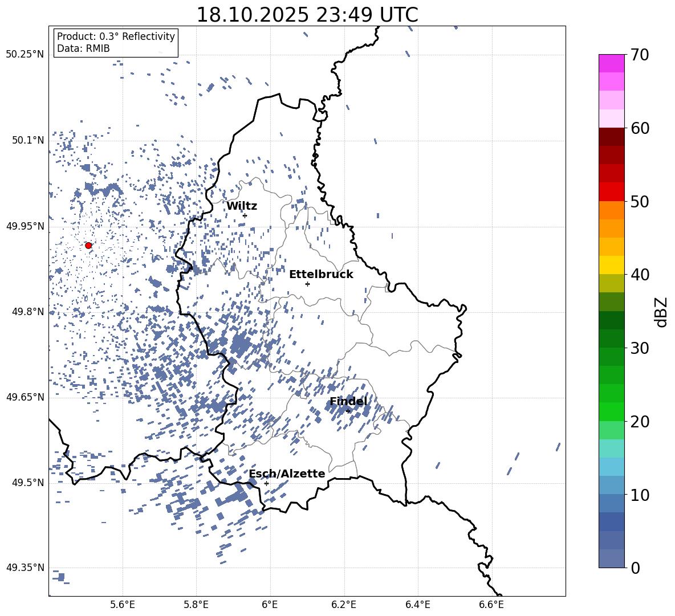This screenshot has width=675, height=616.
Task: Click the dark maroon colorbar swatch below 60
Action: (x=612, y=137)
